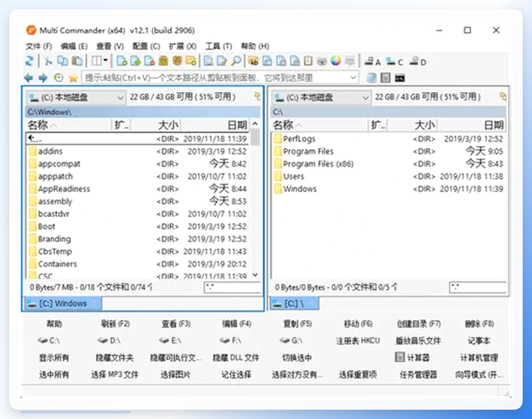The height and width of the screenshot is (419, 532).
Task: Open the 扩展 (X) menu
Action: (183, 46)
